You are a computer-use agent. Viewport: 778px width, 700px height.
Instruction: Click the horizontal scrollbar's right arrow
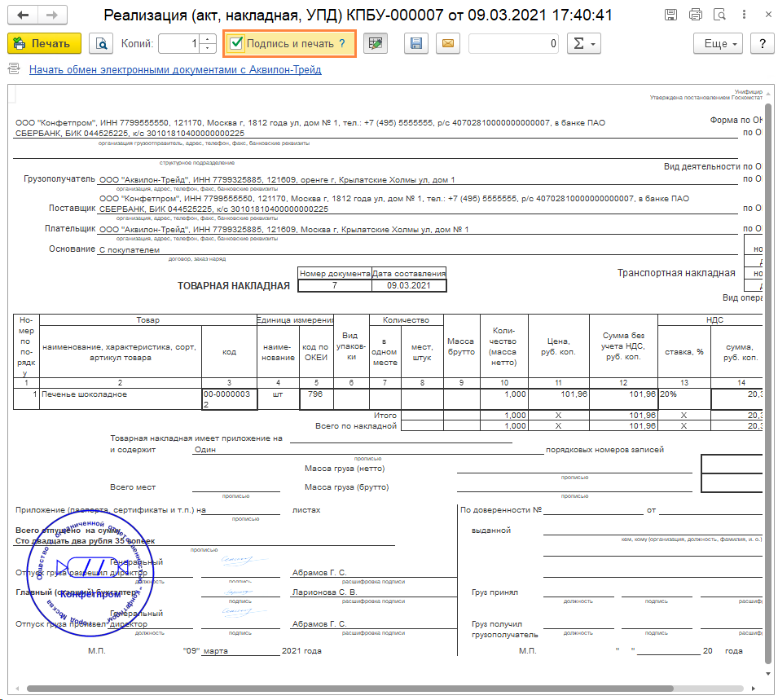pyautogui.click(x=754, y=689)
